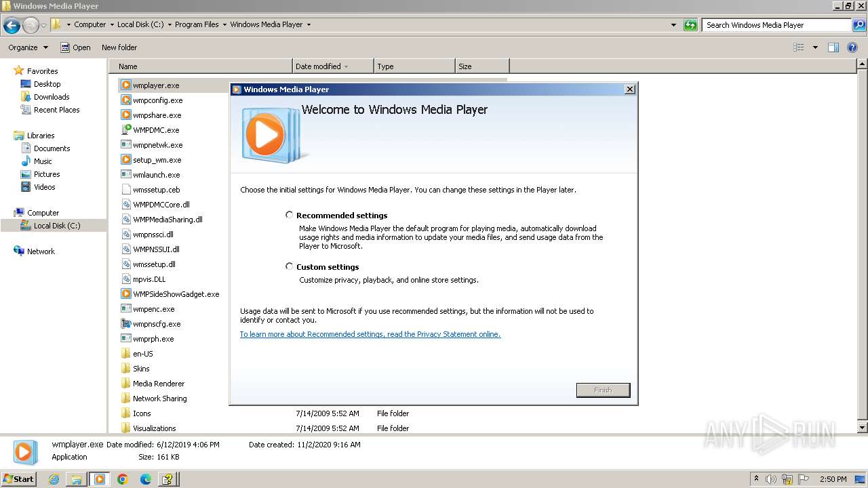Select the wmpconfig.exe file icon

tap(125, 100)
